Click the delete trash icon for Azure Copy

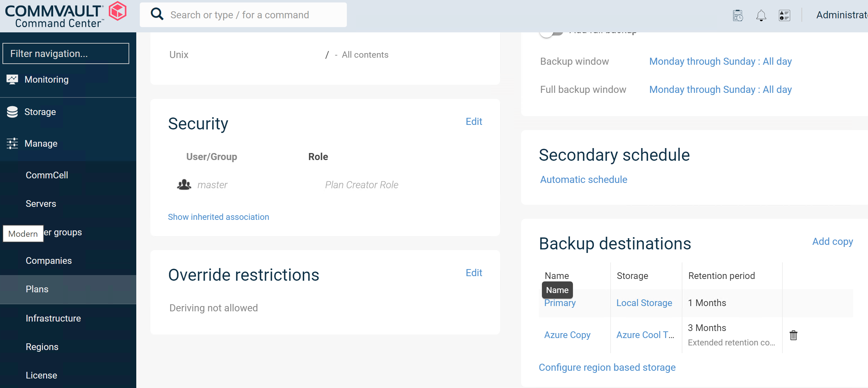point(793,335)
